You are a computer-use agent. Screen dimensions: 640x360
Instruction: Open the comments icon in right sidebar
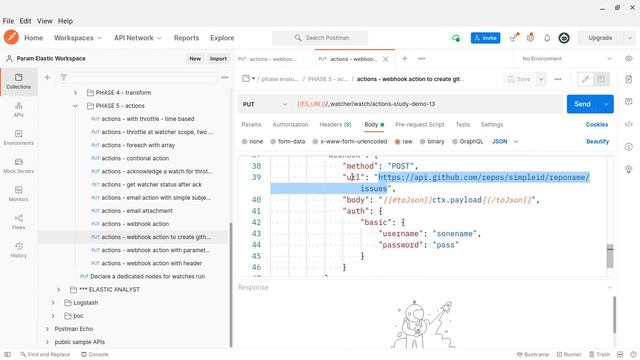(x=629, y=101)
